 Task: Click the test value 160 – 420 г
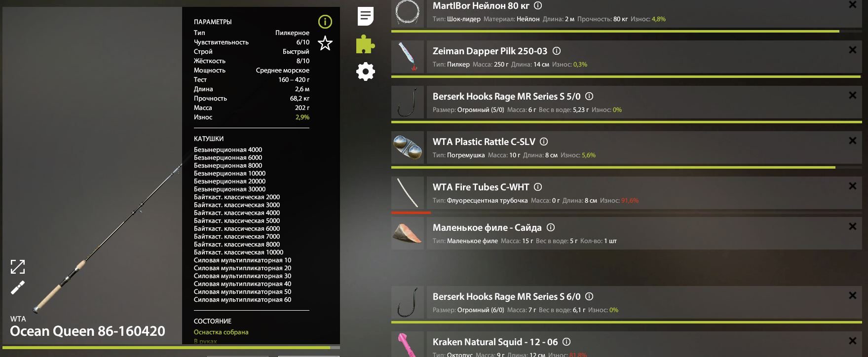tap(294, 79)
